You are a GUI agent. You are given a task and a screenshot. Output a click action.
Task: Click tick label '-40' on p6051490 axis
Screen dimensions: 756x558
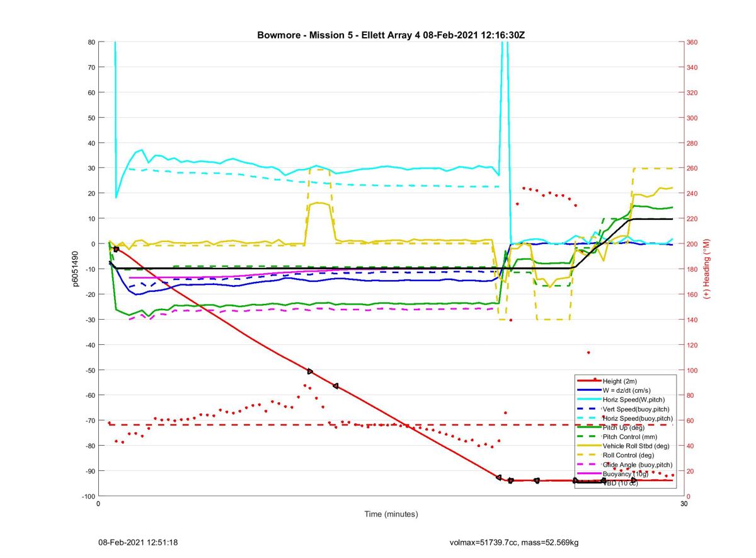(x=89, y=345)
